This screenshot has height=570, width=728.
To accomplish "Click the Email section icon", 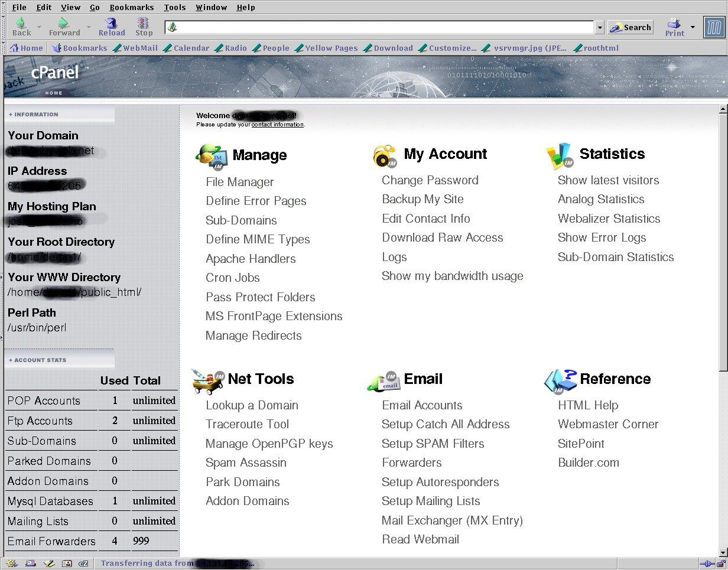I will [x=383, y=381].
